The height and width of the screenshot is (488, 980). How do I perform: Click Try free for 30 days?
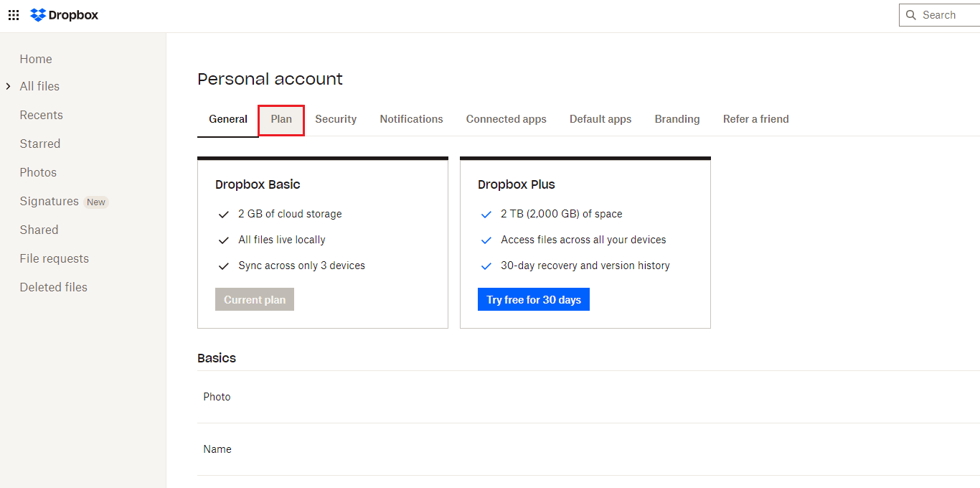[x=534, y=300]
